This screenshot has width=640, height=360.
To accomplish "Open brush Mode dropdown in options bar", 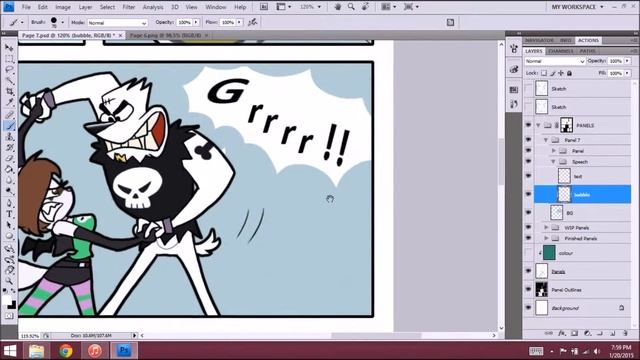I will click(x=117, y=23).
